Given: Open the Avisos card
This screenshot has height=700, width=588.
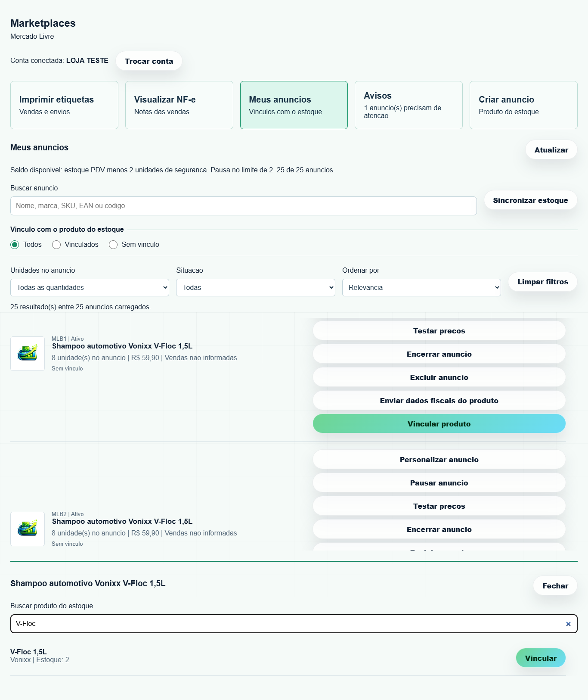Looking at the screenshot, I should (x=409, y=105).
